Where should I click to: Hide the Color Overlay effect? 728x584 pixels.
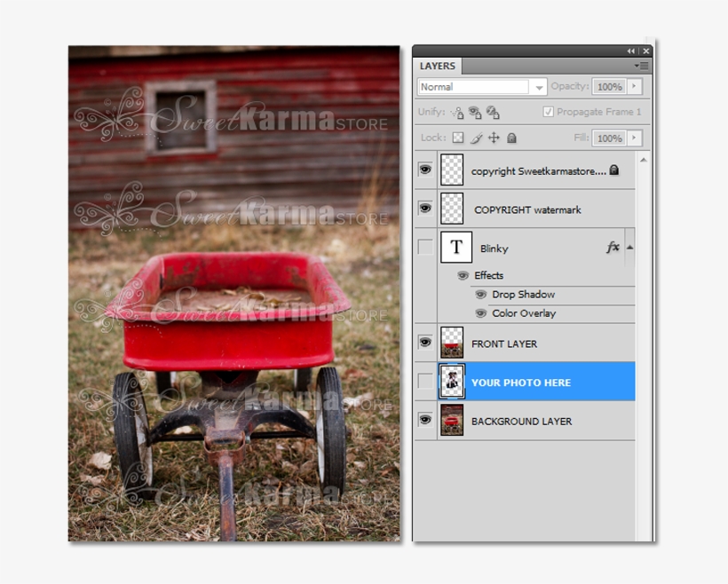[x=481, y=314]
